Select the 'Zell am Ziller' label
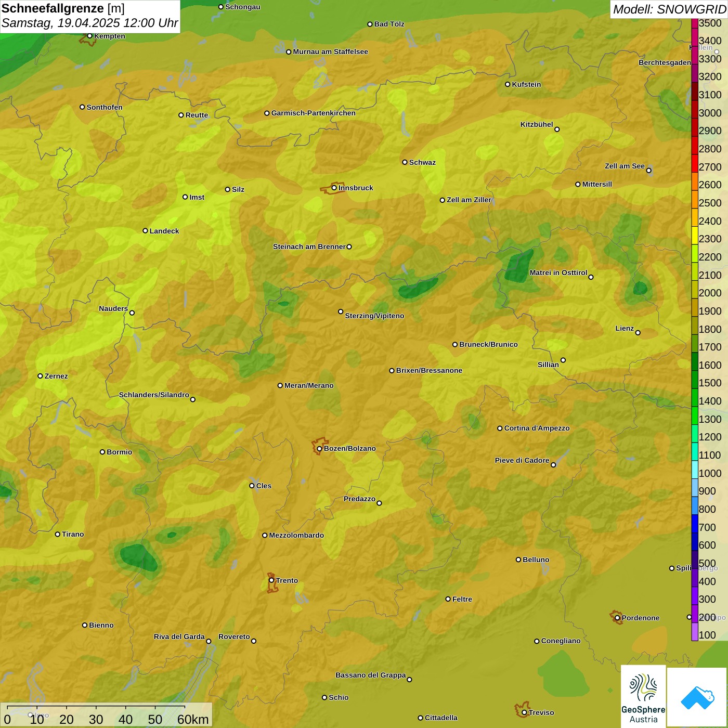Viewport: 728px width, 728px height. coord(469,200)
